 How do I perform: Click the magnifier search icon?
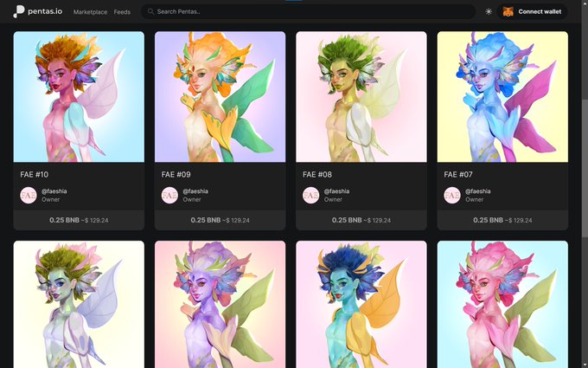[150, 11]
